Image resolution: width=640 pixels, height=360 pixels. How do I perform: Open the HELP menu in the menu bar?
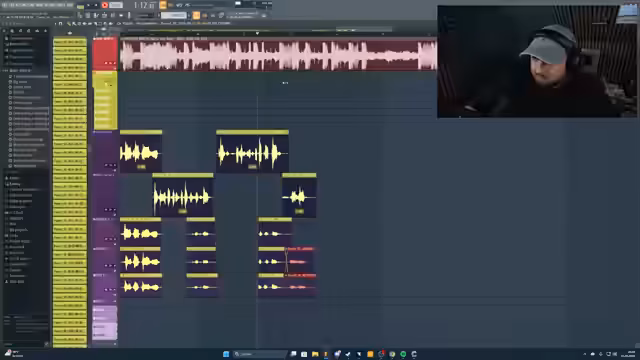tap(70, 5)
